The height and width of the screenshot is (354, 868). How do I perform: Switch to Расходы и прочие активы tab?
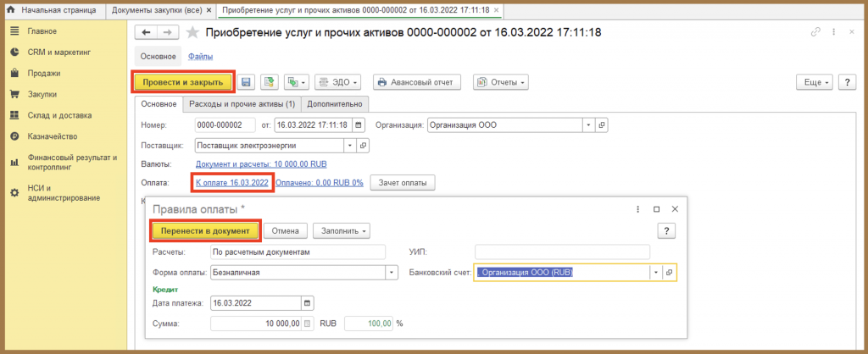(242, 103)
